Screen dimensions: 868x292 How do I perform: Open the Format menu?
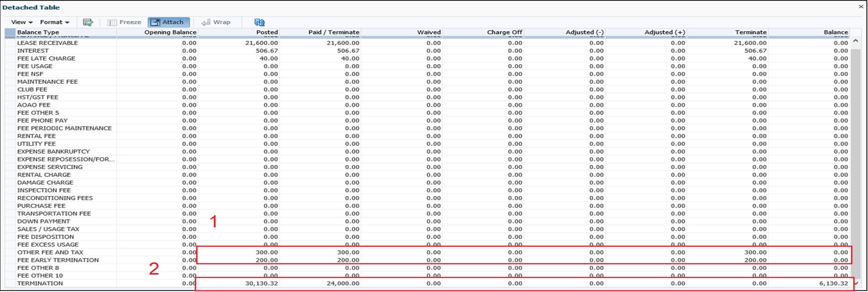[54, 22]
